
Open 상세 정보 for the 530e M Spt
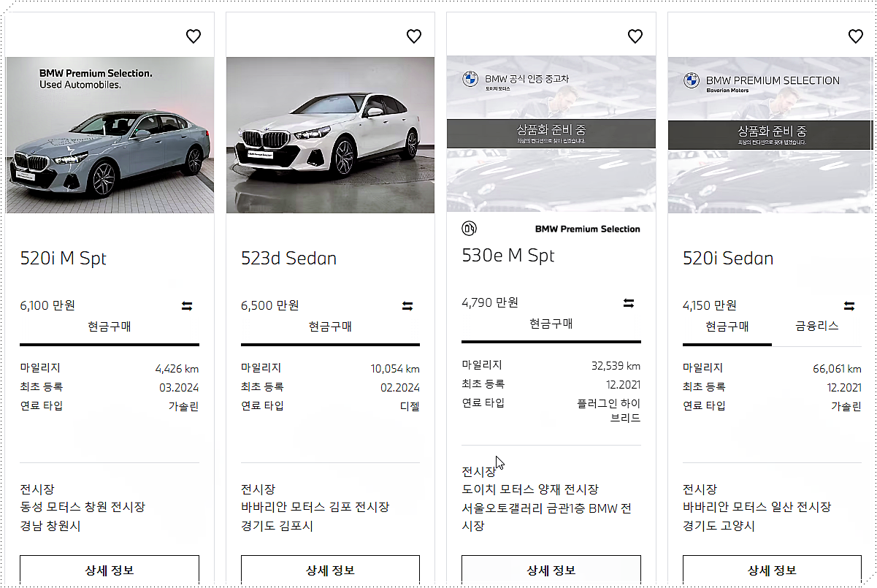pyautogui.click(x=551, y=570)
